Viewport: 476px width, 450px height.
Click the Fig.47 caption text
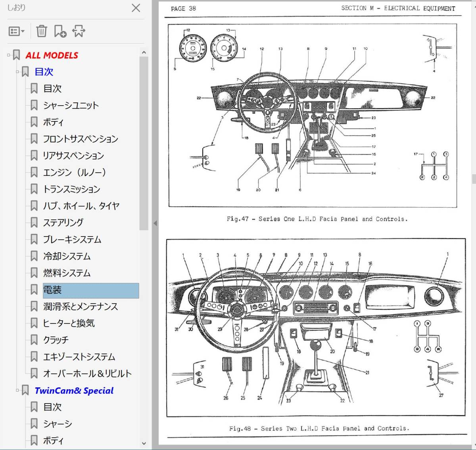pyautogui.click(x=317, y=219)
